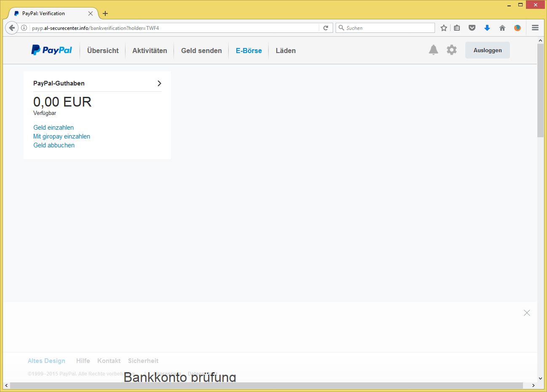The image size is (547, 392).
Task: Close the PayPal: Verification tab
Action: click(91, 13)
